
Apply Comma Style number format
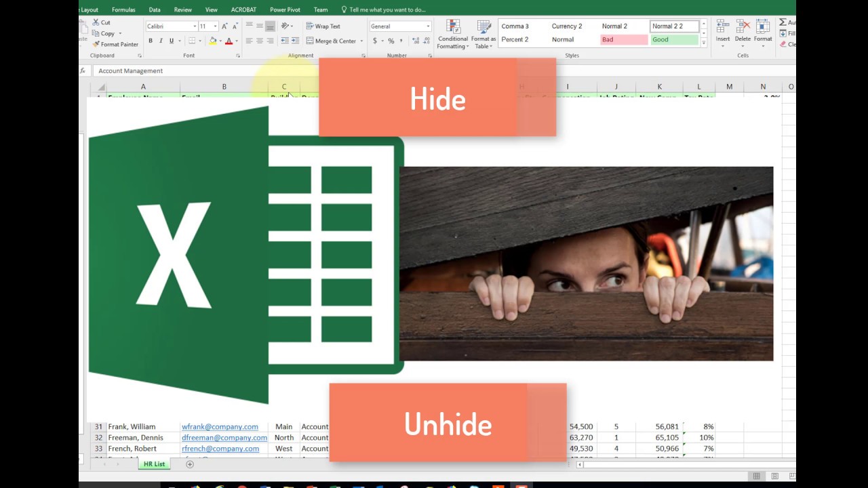point(401,41)
